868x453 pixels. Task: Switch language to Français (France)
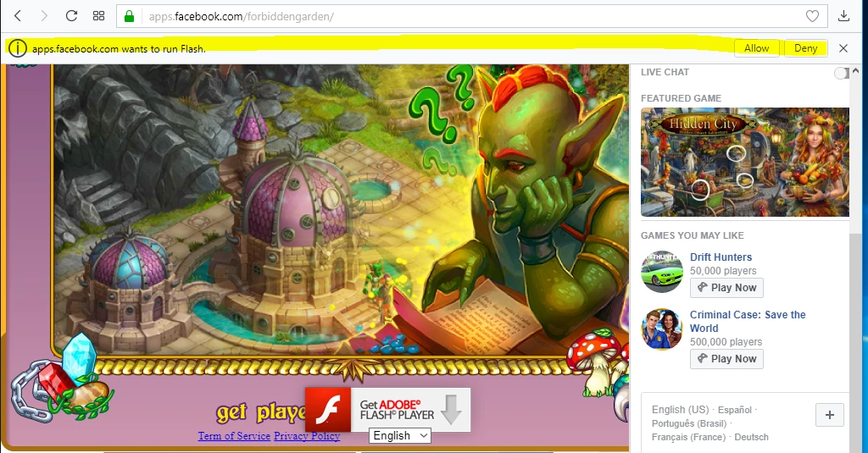tap(688, 437)
